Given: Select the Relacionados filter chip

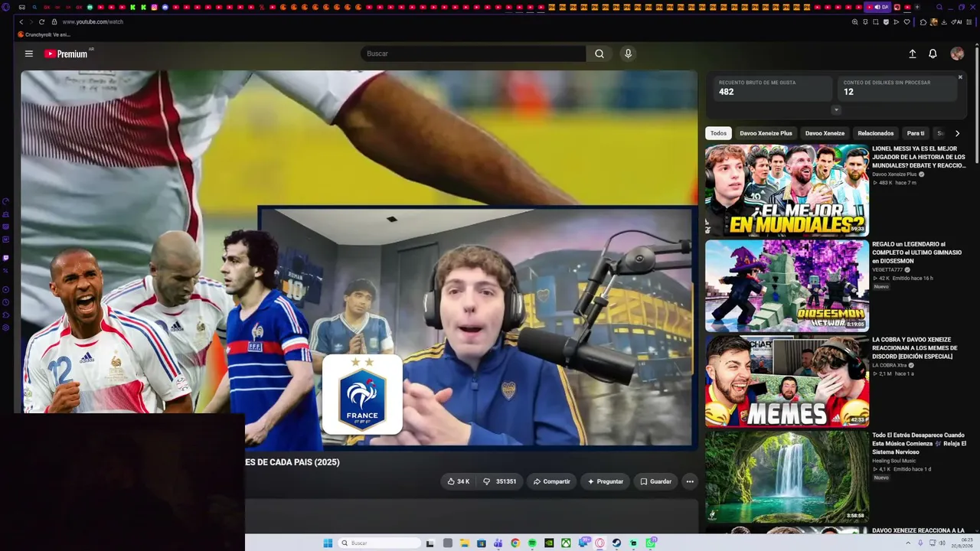Looking at the screenshot, I should tap(876, 133).
